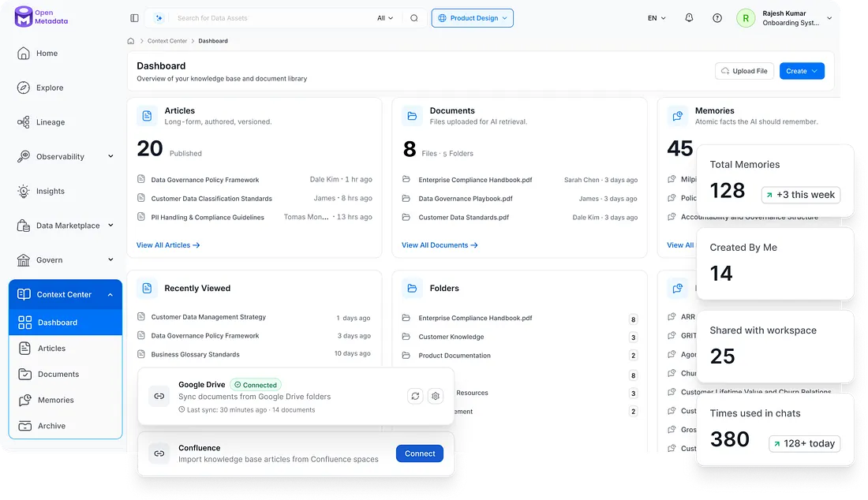Connect the Confluence integration

[420, 453]
